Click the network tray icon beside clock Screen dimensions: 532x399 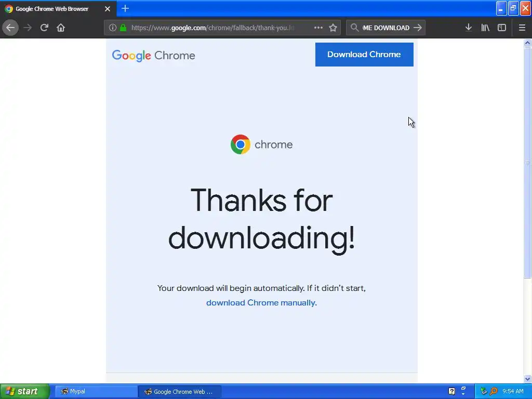coord(484,391)
